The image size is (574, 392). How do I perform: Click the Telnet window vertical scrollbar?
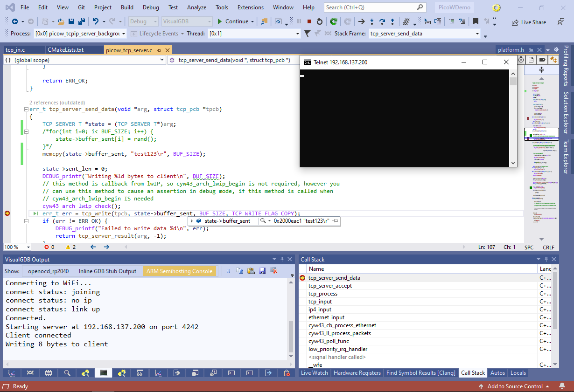(x=513, y=118)
